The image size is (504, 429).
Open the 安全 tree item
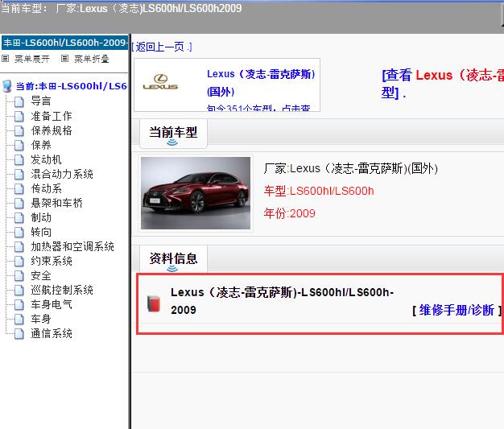(41, 275)
